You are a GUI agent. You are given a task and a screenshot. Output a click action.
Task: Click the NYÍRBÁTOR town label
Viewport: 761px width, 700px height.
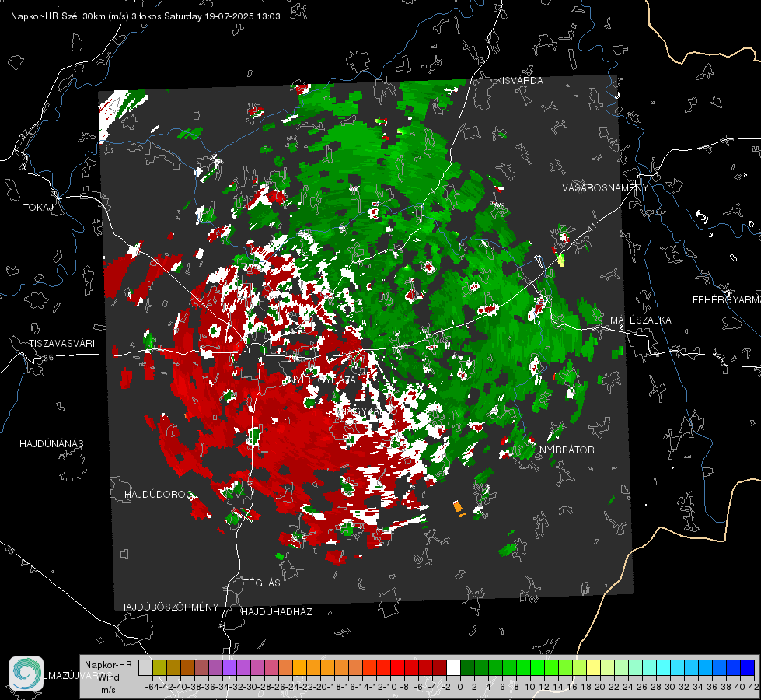click(567, 450)
